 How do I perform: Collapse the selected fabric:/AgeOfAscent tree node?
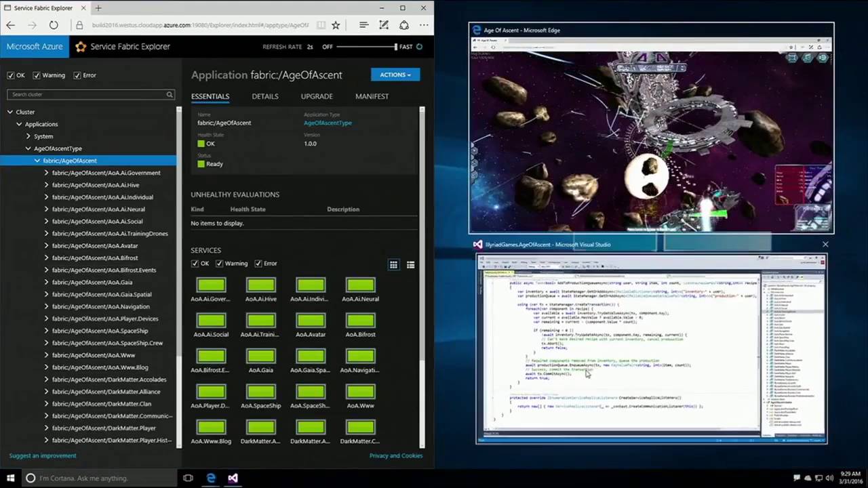pyautogui.click(x=37, y=161)
